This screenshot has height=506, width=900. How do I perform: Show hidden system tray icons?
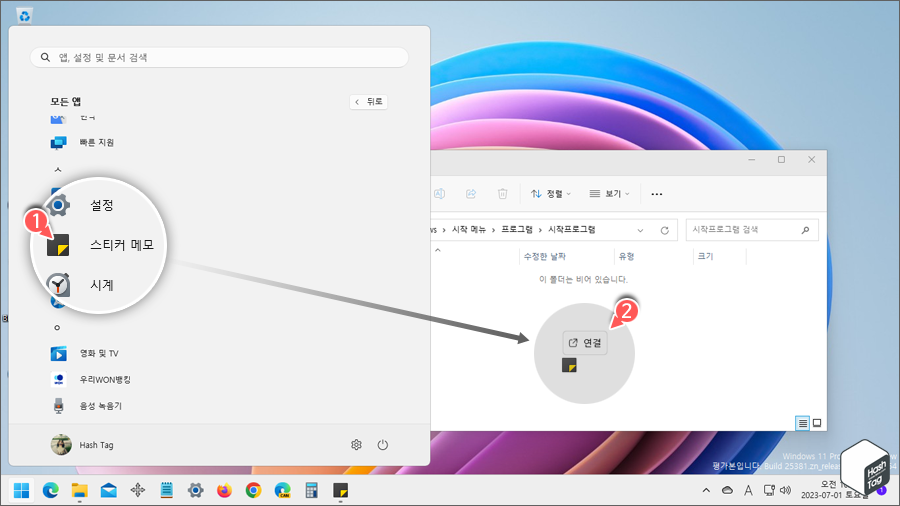click(706, 491)
